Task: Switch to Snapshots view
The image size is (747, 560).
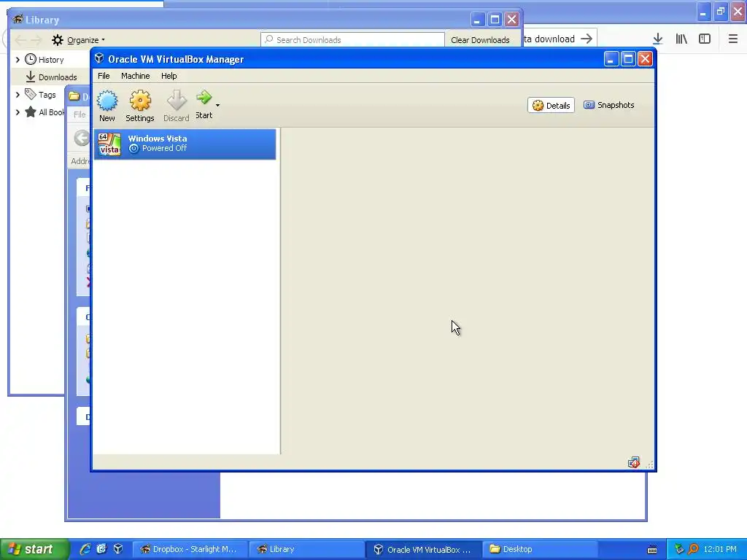Action: [609, 105]
